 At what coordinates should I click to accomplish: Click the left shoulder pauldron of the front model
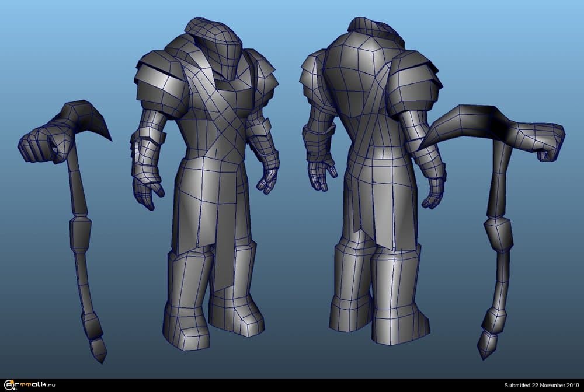tap(158, 76)
